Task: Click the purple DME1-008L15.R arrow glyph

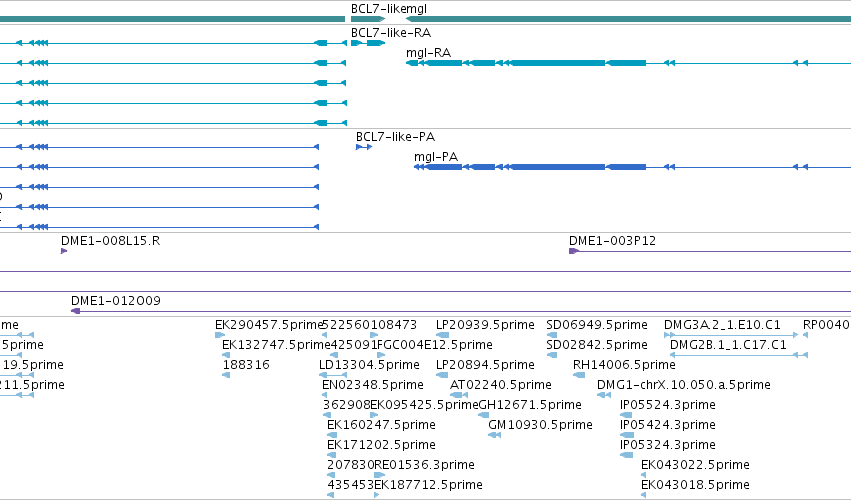Action: (64, 251)
